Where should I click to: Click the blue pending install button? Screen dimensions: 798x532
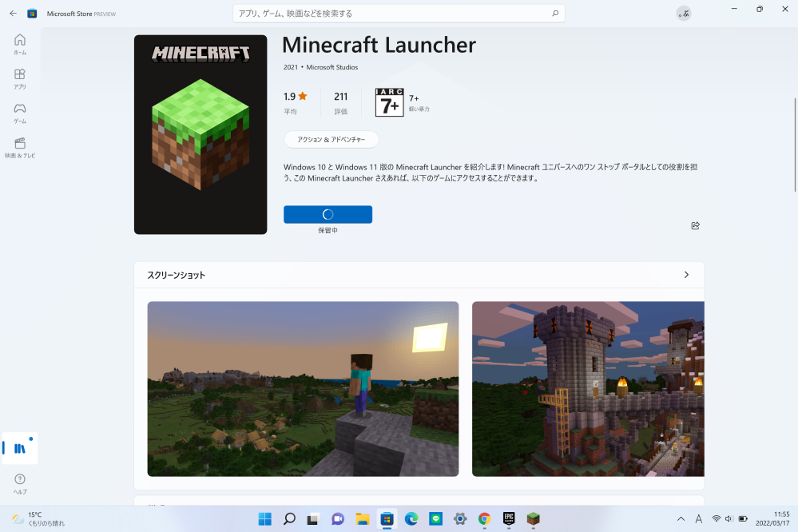pyautogui.click(x=328, y=214)
